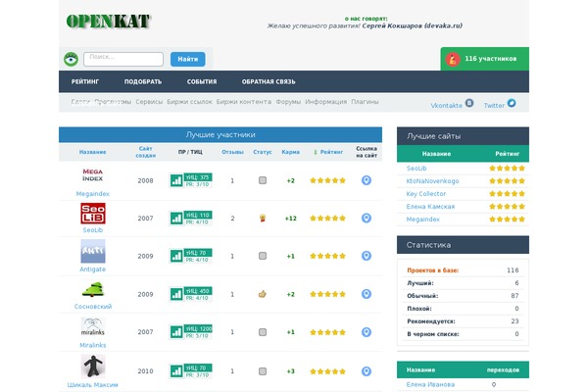Click the SeoLib status award icon
The image size is (588, 392).
263,218
